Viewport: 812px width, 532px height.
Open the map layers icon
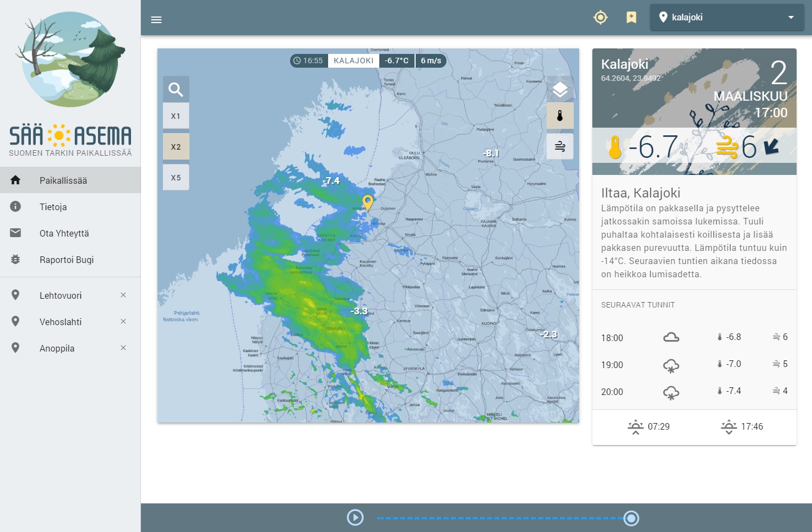(560, 89)
